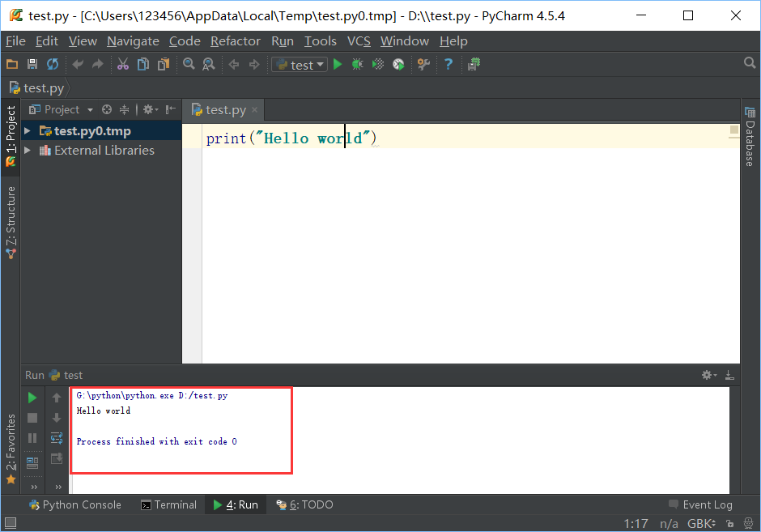Click the Cut scissors icon
This screenshot has height=532, width=761.
(123, 64)
